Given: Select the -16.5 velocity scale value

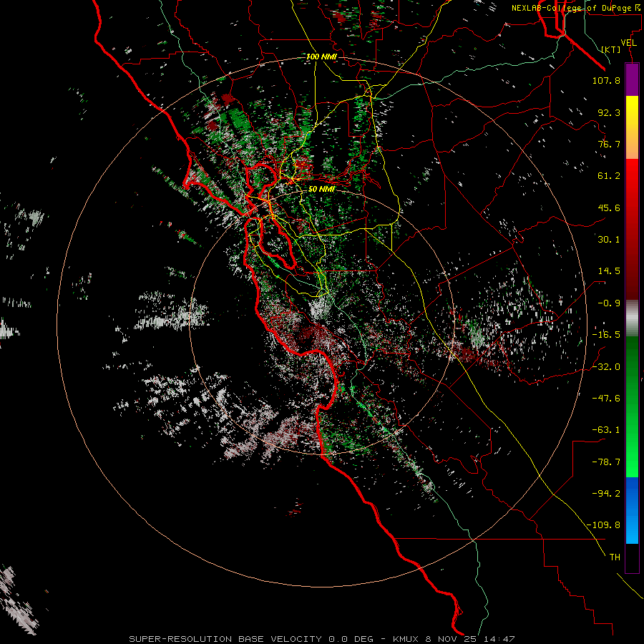Looking at the screenshot, I should (x=606, y=335).
